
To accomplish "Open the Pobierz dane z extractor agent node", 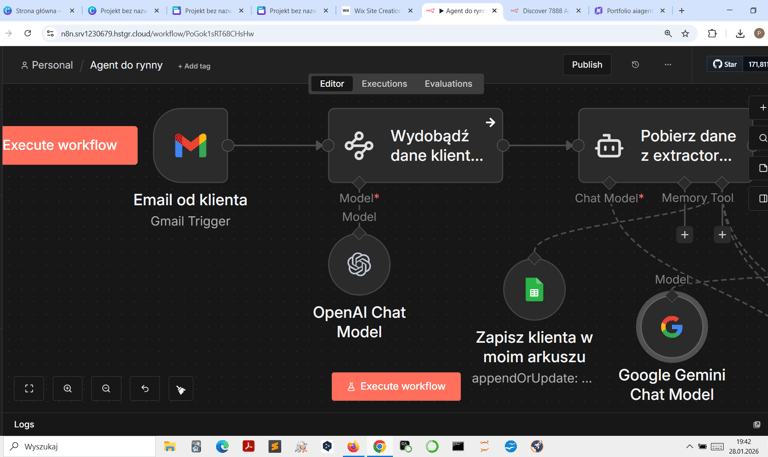I will point(665,145).
